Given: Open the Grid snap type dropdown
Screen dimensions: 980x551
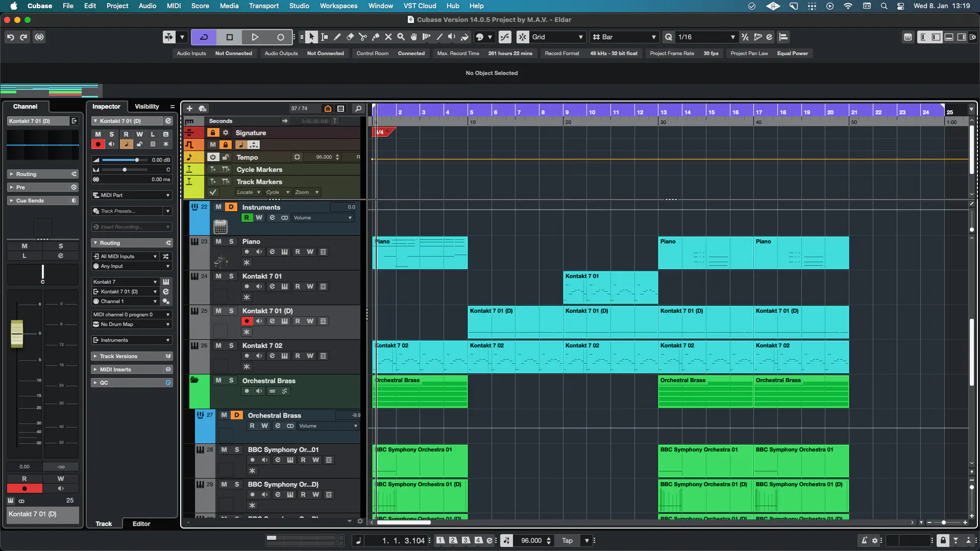Looking at the screenshot, I should click(580, 37).
